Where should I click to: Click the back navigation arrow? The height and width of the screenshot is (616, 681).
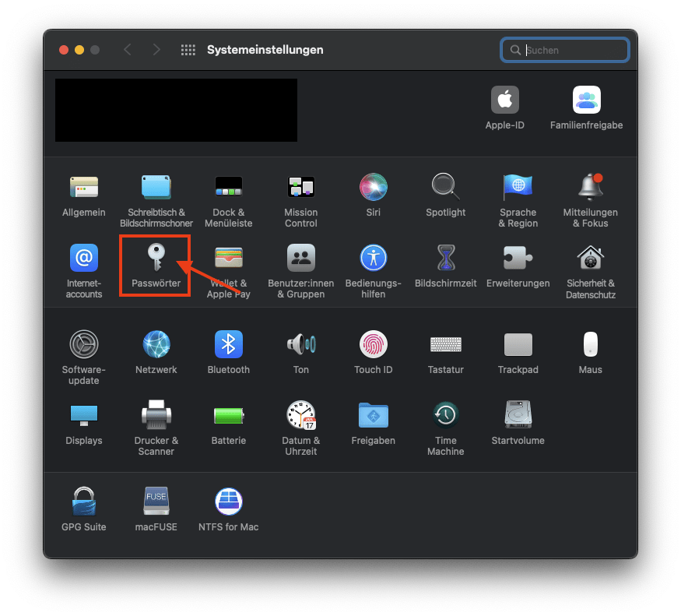(127, 49)
